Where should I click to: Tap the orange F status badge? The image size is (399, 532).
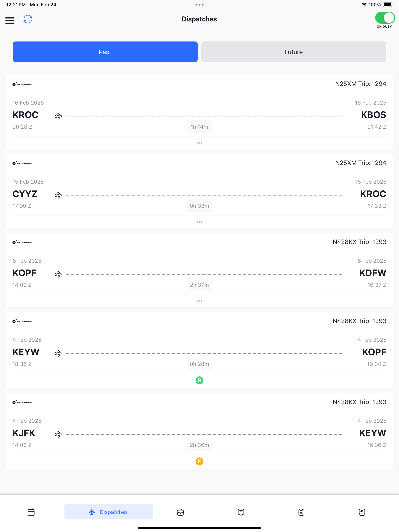199,461
